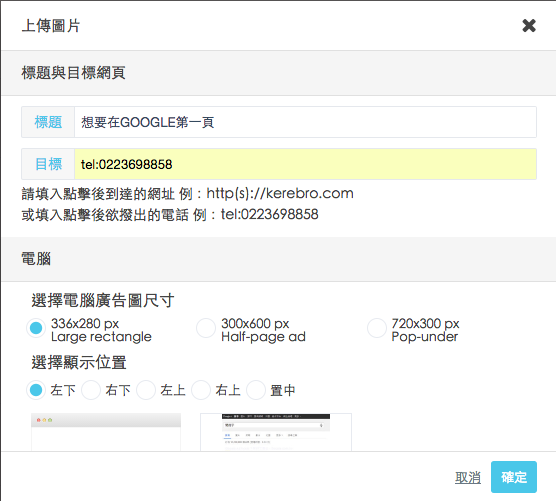The width and height of the screenshot is (556, 501).
Task: Click the blue 目標 label addon
Action: click(x=48, y=164)
